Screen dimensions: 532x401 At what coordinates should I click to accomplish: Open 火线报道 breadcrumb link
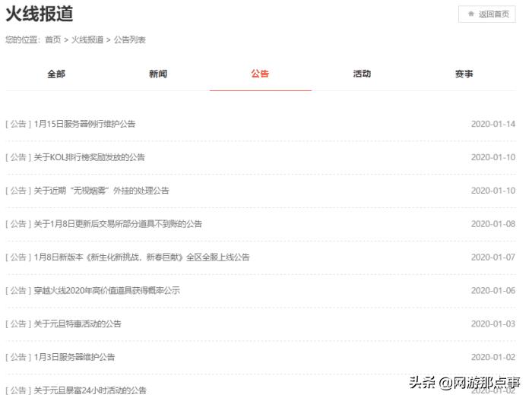coord(87,39)
